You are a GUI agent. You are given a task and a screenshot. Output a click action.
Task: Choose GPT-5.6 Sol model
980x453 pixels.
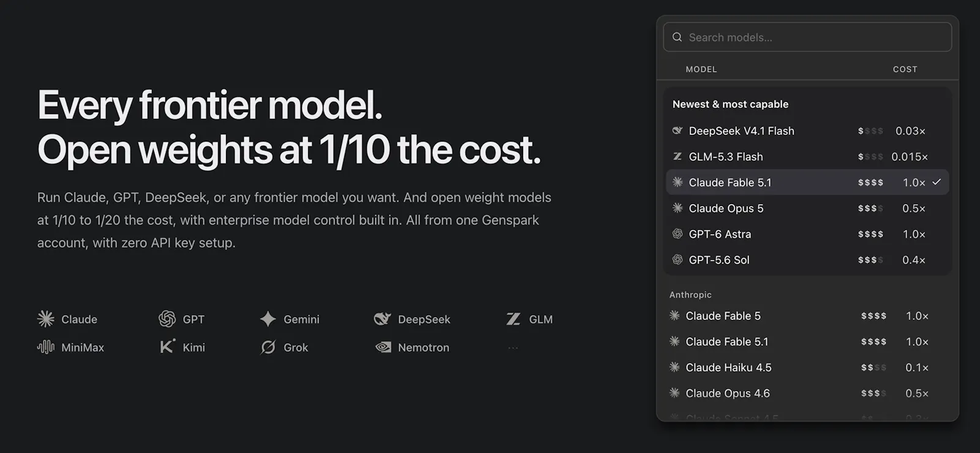807,259
